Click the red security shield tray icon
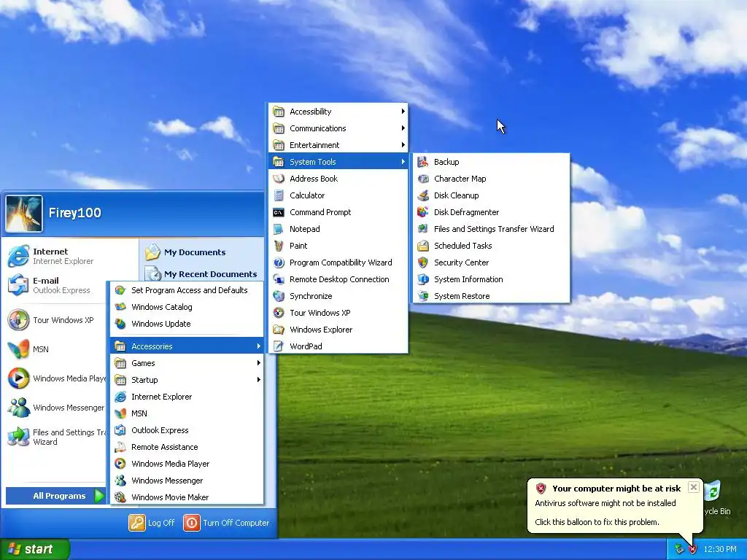Viewport: 747px width, 560px height. click(693, 549)
